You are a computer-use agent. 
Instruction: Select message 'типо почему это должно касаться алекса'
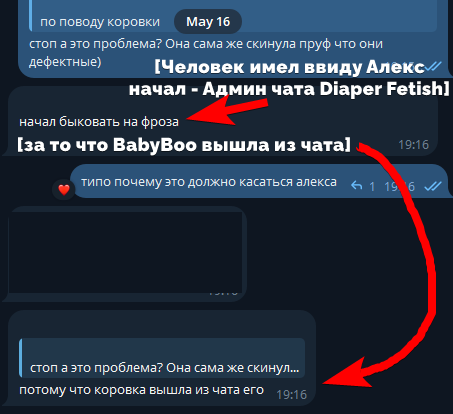tap(209, 182)
